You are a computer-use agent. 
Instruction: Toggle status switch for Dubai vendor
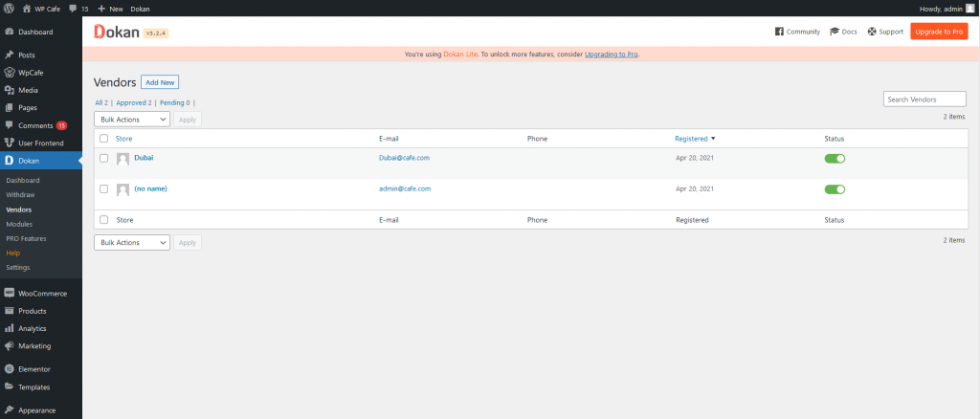(835, 159)
